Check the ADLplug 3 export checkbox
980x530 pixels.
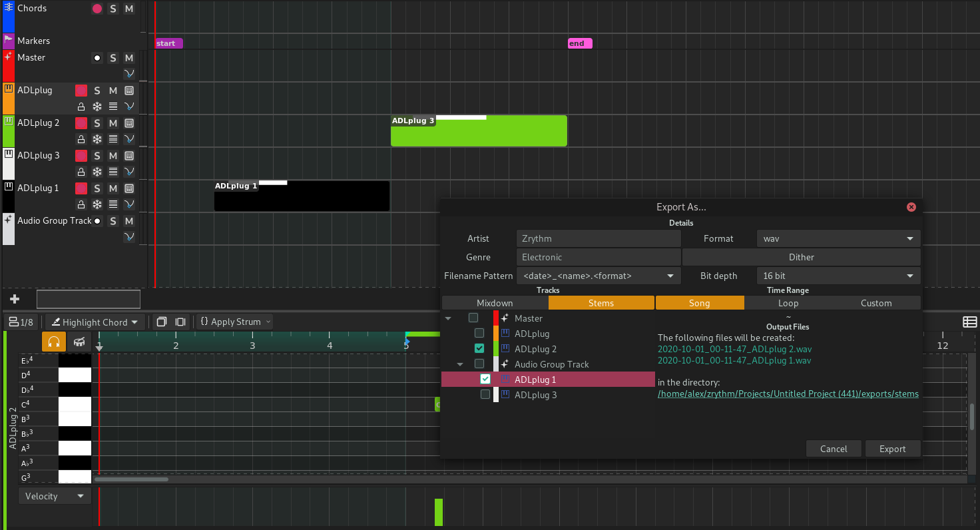485,394
